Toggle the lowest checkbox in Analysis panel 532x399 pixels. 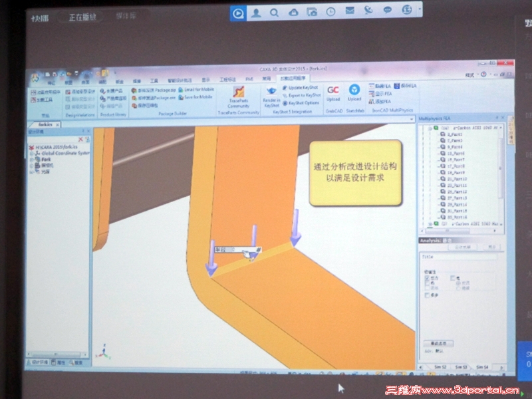[x=427, y=295]
